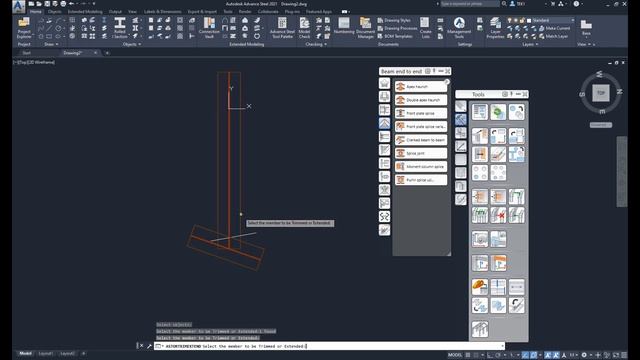Click first category icon in connection vault sidebar
The image size is (640, 360).
(384, 83)
